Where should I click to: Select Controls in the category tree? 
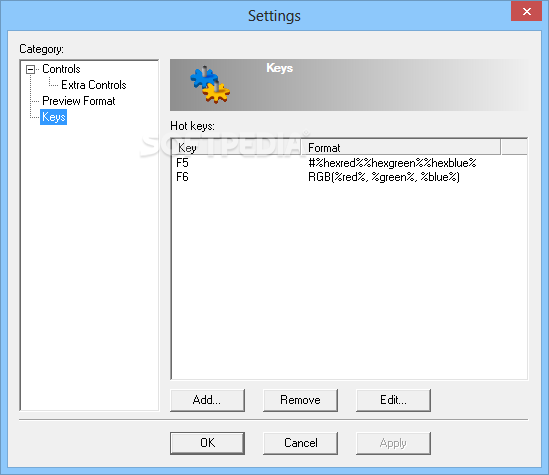point(61,69)
